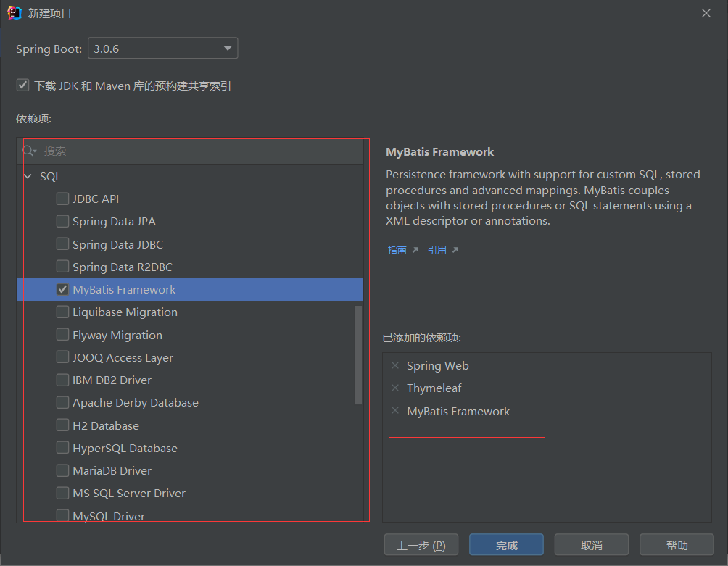728x566 pixels.
Task: Select the Liquibase Migration row label
Action: [x=125, y=312]
